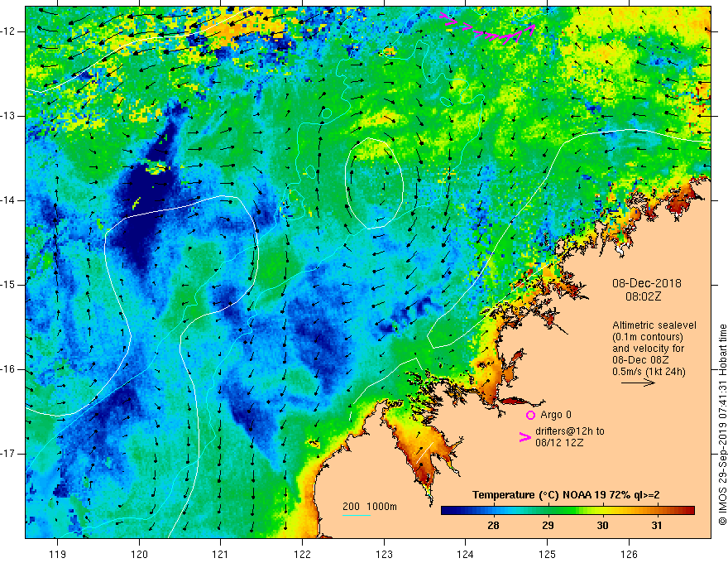Image resolution: width=728 pixels, height=563 pixels.
Task: Click the longitude axis label 121
Action: 221,554
